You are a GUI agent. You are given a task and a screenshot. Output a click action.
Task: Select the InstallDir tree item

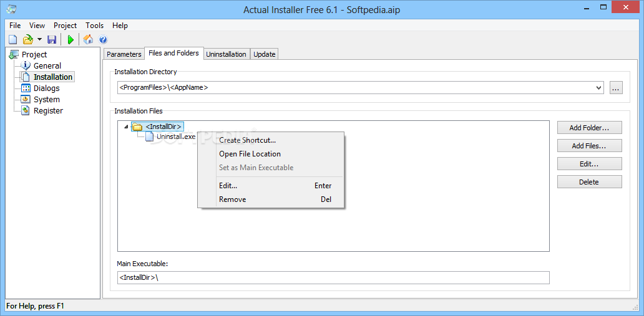tap(164, 127)
